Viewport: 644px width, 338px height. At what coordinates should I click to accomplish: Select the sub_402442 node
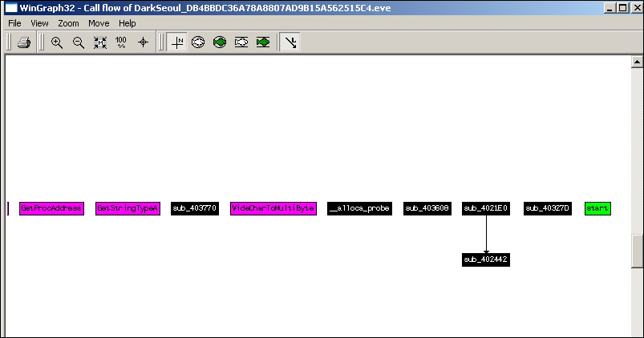coord(486,260)
